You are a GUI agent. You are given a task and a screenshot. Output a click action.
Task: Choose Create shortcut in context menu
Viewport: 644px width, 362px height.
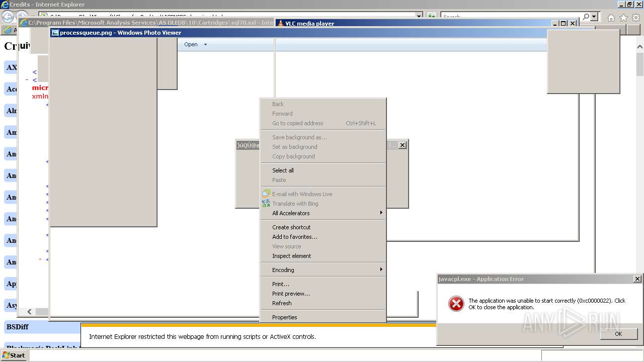323,227
